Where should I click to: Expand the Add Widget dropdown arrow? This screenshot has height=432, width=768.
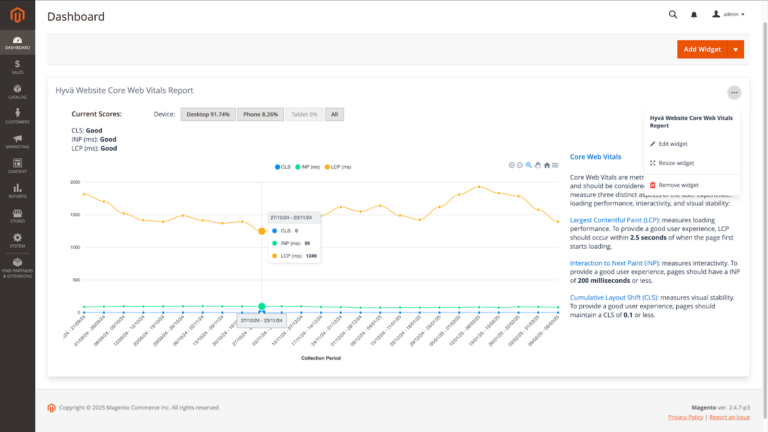(x=736, y=49)
